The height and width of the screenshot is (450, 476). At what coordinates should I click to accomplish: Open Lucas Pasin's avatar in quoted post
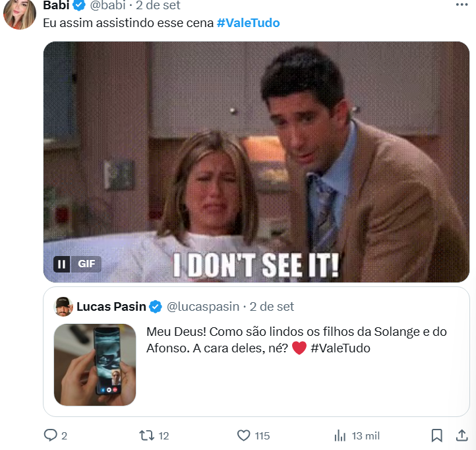click(x=63, y=306)
